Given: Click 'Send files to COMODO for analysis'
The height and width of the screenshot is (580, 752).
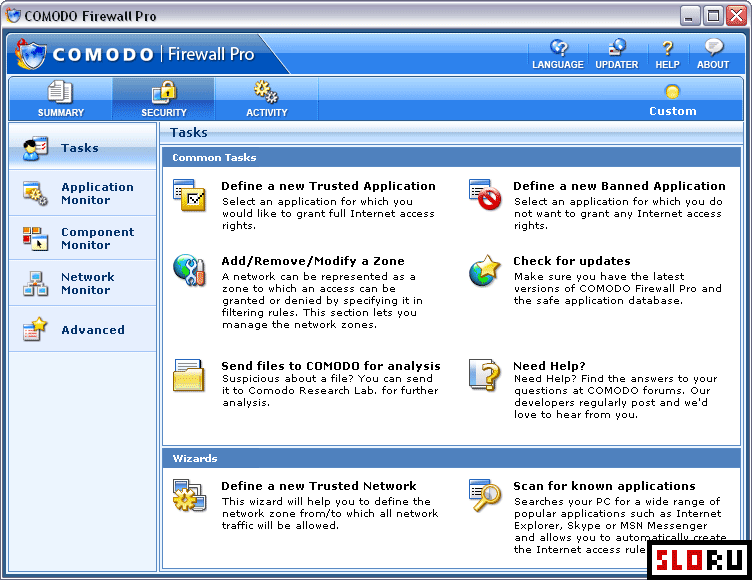Looking at the screenshot, I should [x=331, y=366].
